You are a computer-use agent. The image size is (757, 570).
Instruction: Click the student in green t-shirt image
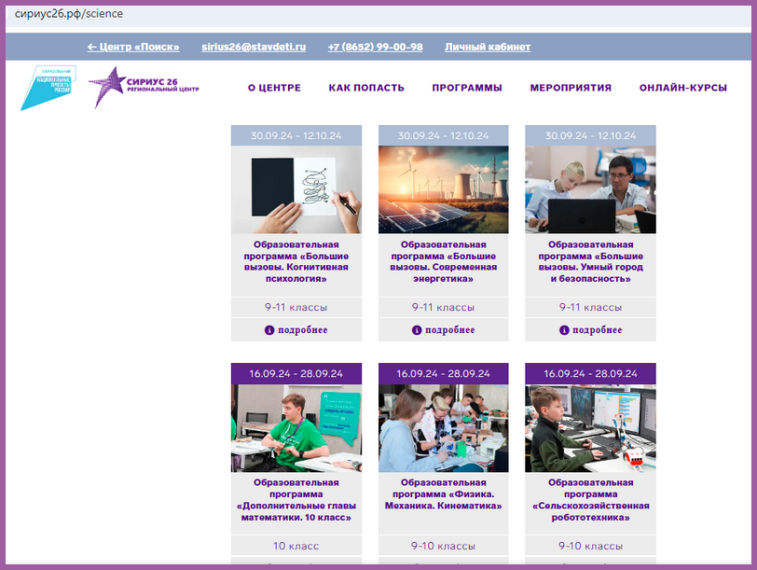pyautogui.click(x=296, y=428)
